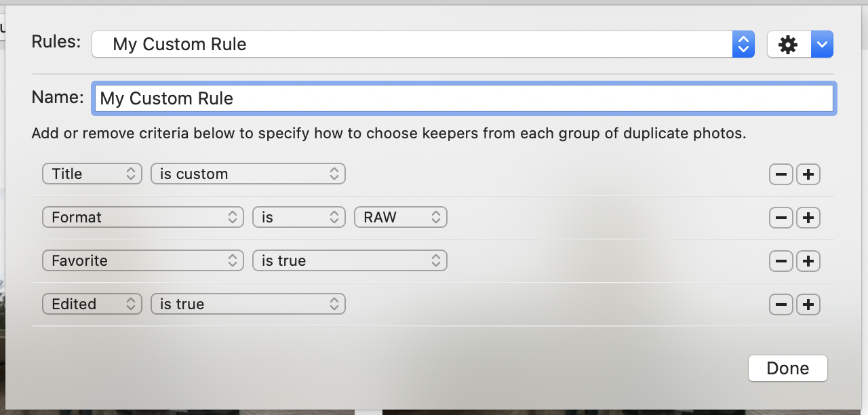Open the gear actions menu

click(x=788, y=45)
